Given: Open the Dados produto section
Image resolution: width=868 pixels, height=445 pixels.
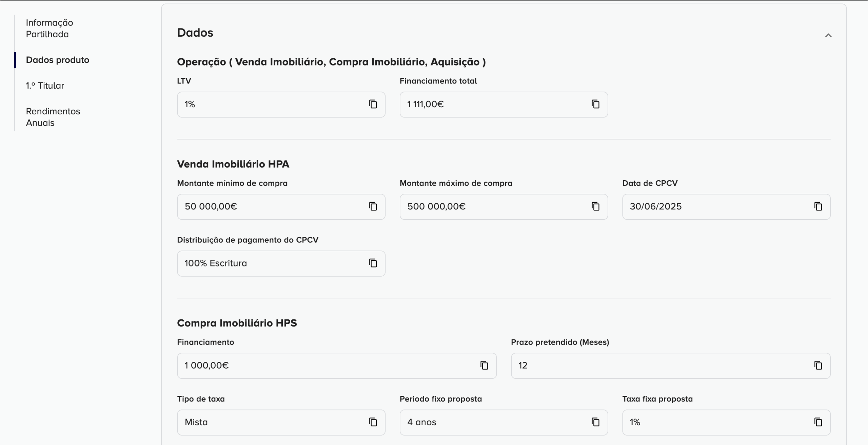Looking at the screenshot, I should pos(57,60).
